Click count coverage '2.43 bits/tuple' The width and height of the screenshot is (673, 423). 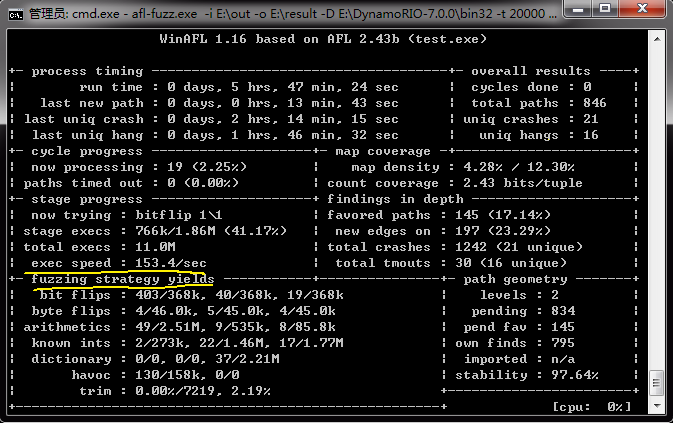(x=523, y=183)
